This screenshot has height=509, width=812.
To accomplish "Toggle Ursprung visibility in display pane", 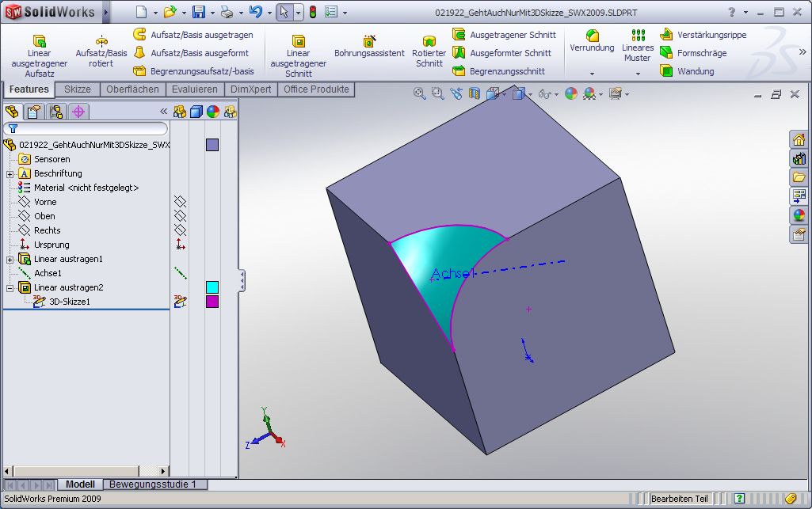I will point(180,245).
